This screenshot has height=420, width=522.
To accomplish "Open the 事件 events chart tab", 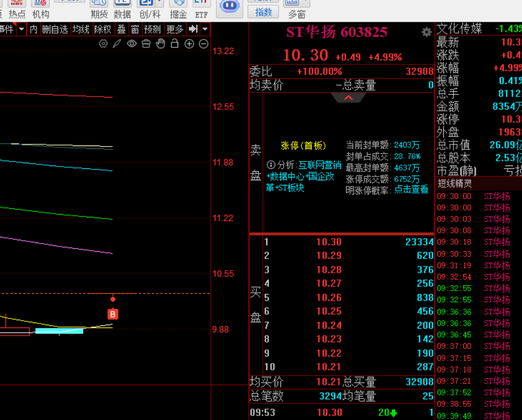I will point(7,29).
